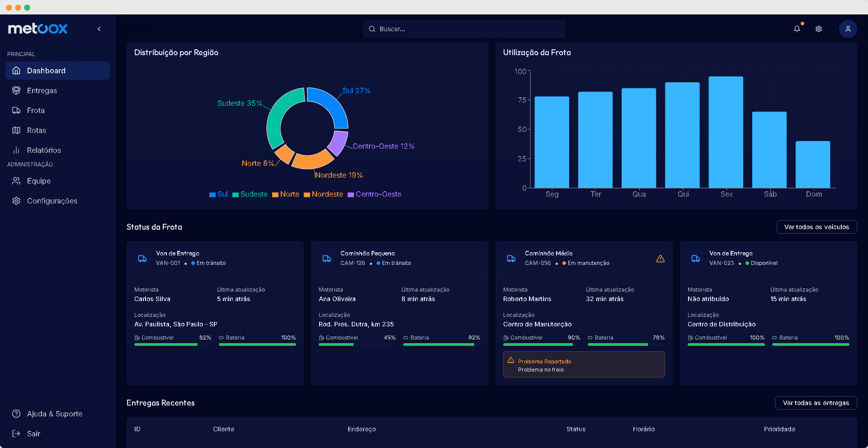Open notifications bell
The height and width of the screenshot is (448, 868).
[797, 29]
